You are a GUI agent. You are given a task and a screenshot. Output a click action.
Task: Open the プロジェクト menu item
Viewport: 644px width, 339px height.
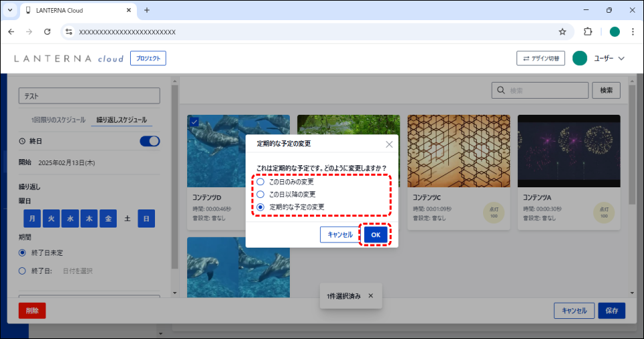(148, 58)
